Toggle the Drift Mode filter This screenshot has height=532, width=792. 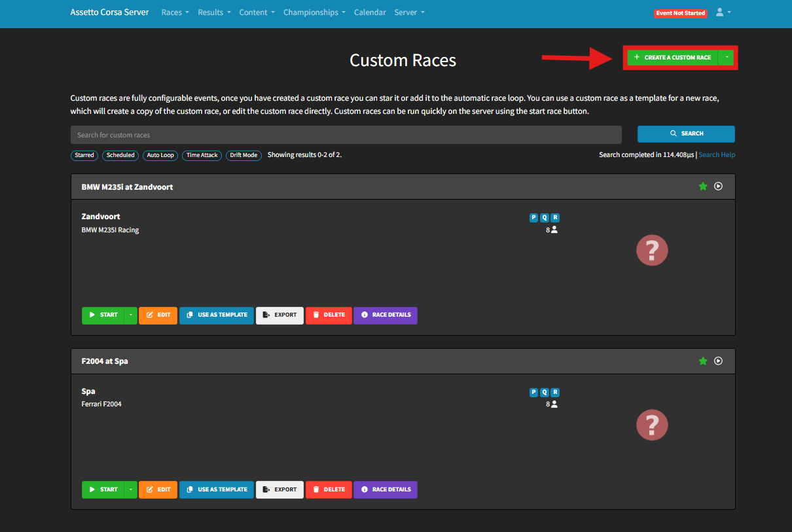243,155
